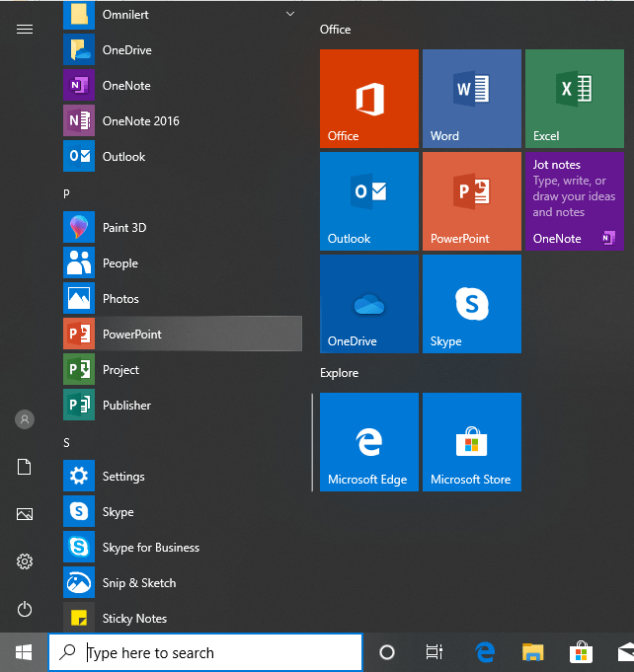The image size is (634, 672).
Task: Open the Mail icon on the taskbar
Action: coord(626,652)
